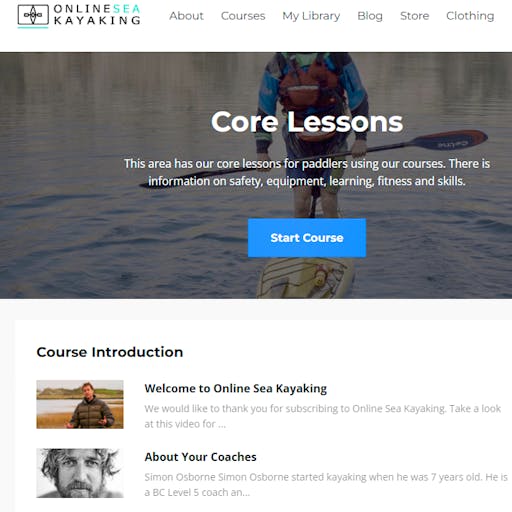Click the black-and-white coach portrait thumbnail
The image size is (512, 512).
[x=80, y=473]
